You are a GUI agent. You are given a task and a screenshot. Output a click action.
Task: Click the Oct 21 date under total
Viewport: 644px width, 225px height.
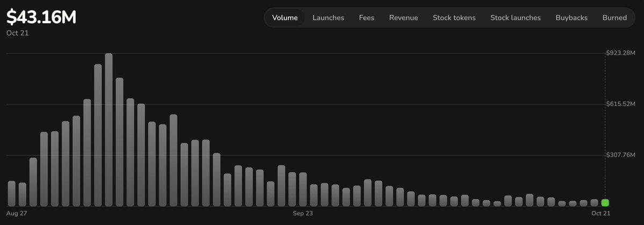click(x=17, y=33)
